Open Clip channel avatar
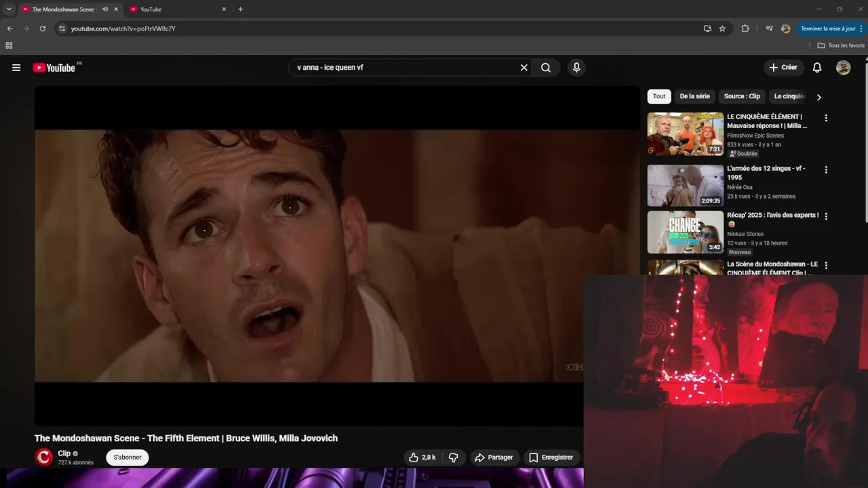868x488 pixels. pyautogui.click(x=43, y=457)
